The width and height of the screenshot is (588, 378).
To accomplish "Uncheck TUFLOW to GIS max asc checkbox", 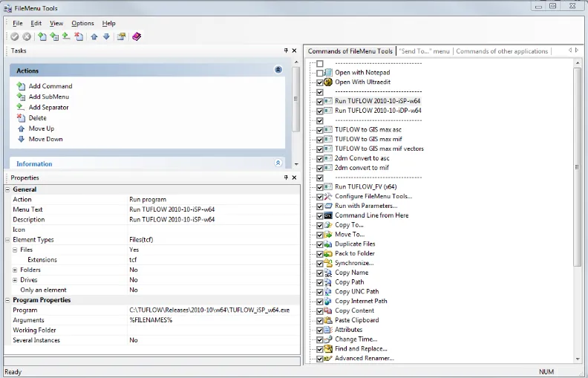I will pos(320,130).
